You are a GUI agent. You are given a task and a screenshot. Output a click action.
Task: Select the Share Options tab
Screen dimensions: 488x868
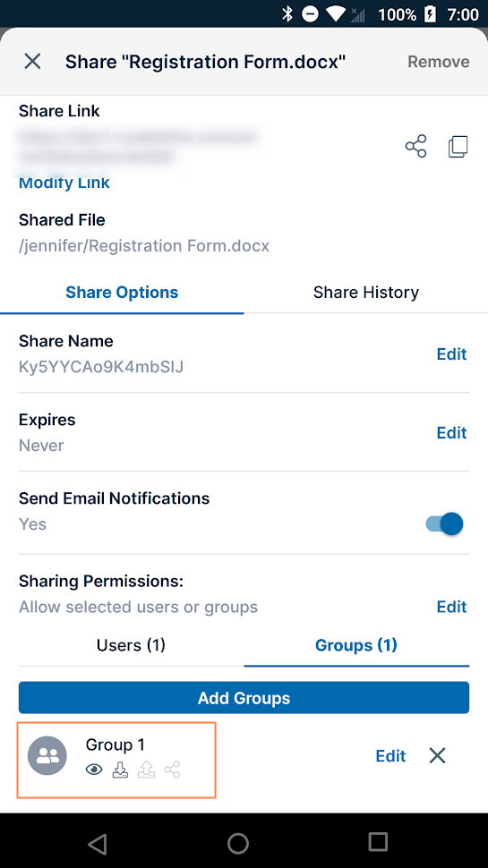tap(122, 293)
